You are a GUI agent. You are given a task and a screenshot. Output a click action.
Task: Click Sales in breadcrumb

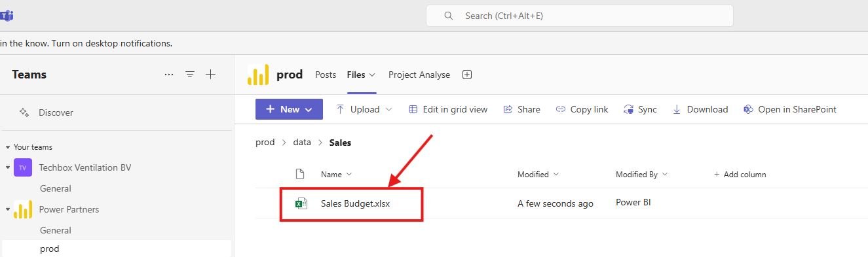coord(340,142)
